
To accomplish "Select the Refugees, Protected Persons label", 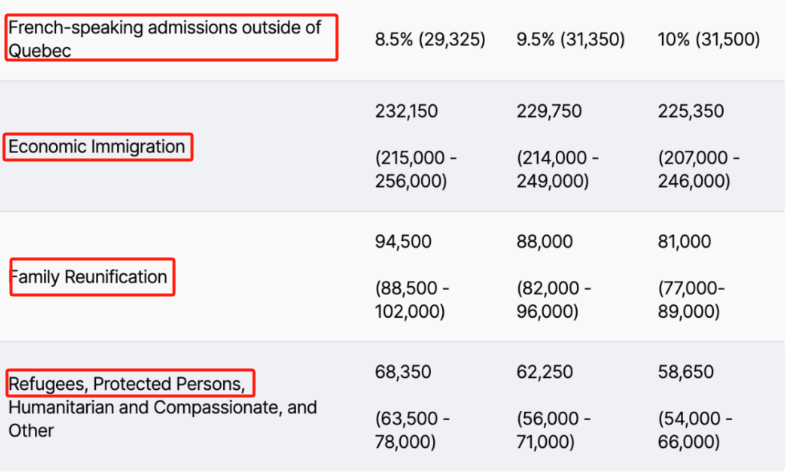I will [127, 384].
